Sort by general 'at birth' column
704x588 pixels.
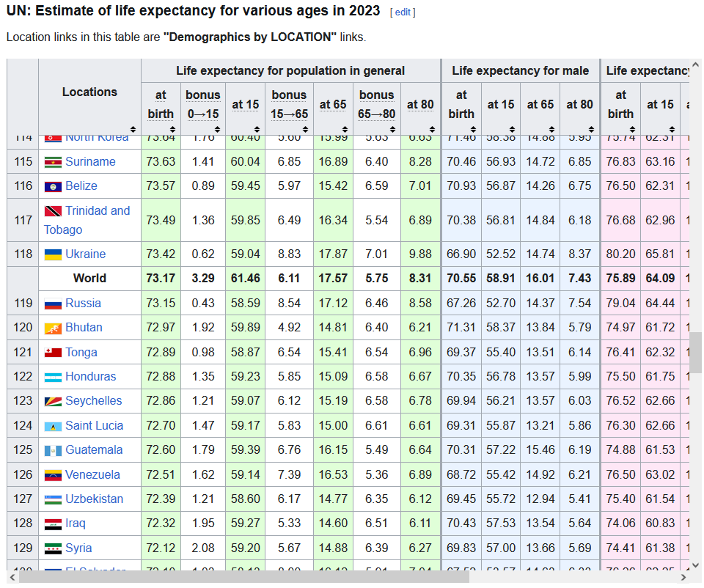coord(172,130)
